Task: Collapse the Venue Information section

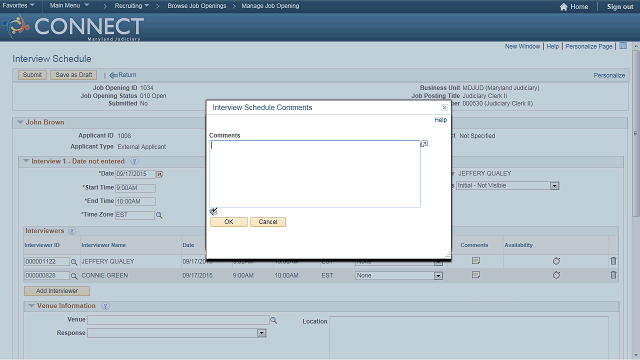Action: pos(31,306)
